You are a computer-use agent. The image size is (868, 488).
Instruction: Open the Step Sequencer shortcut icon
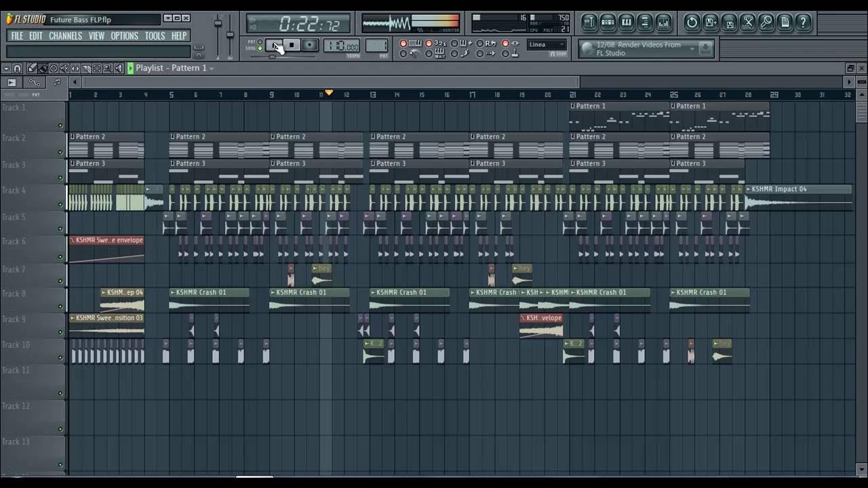(608, 22)
